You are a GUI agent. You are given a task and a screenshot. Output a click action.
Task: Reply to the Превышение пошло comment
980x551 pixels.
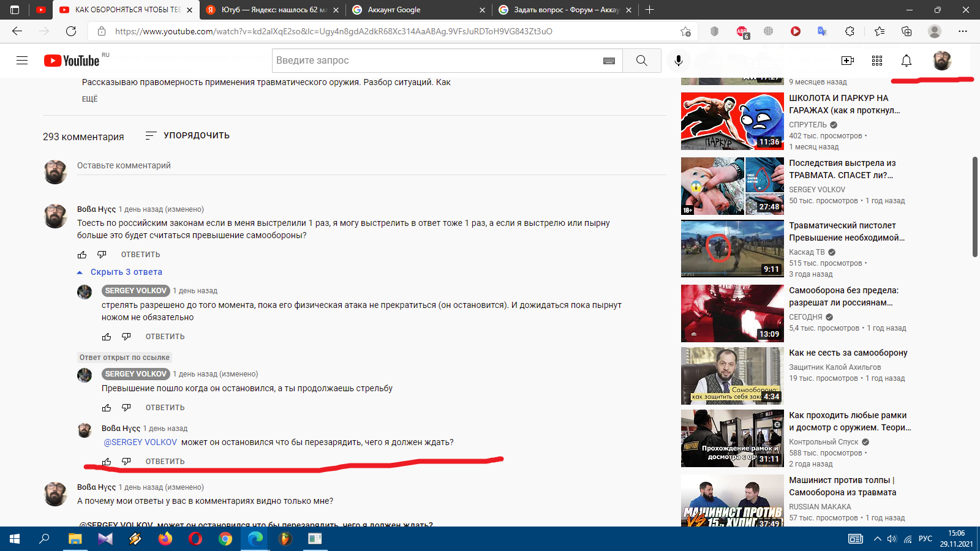click(165, 408)
